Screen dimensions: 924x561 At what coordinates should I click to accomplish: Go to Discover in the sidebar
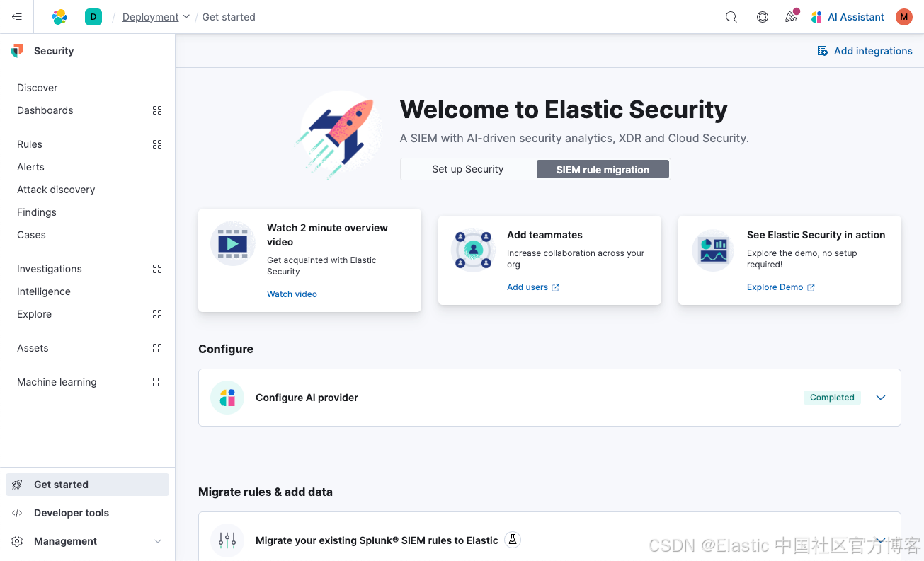point(38,88)
